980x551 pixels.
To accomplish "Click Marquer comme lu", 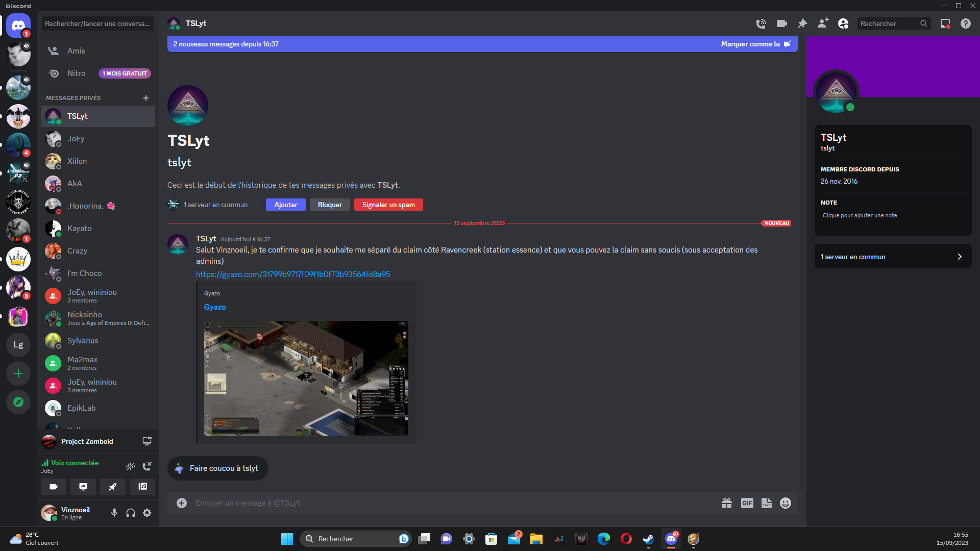I will point(756,44).
